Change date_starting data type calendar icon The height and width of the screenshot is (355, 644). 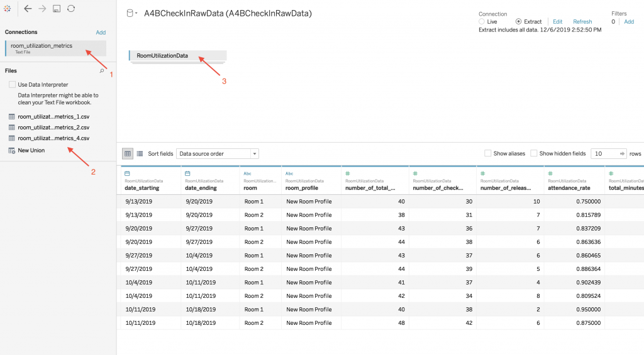[x=127, y=173]
